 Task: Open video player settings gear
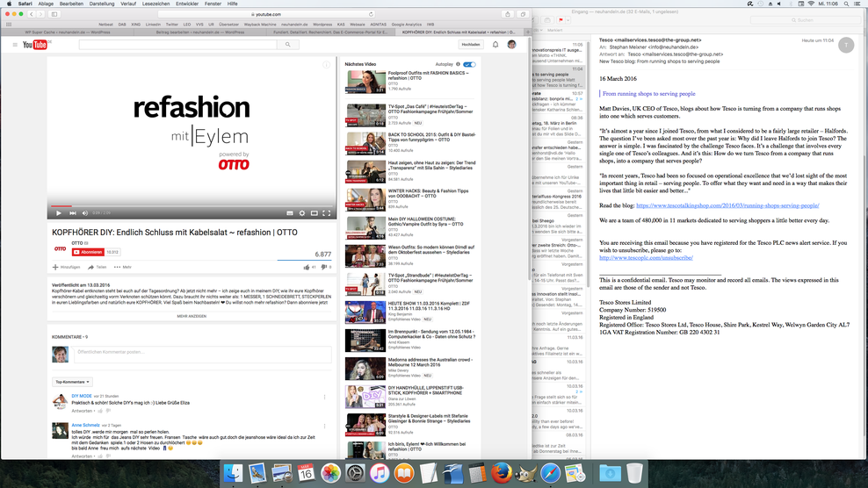click(x=302, y=213)
